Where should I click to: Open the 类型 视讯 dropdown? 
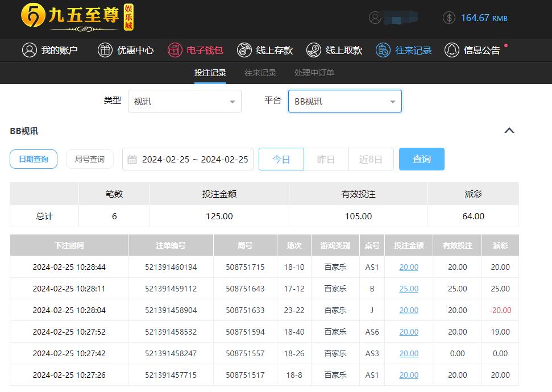coord(185,102)
